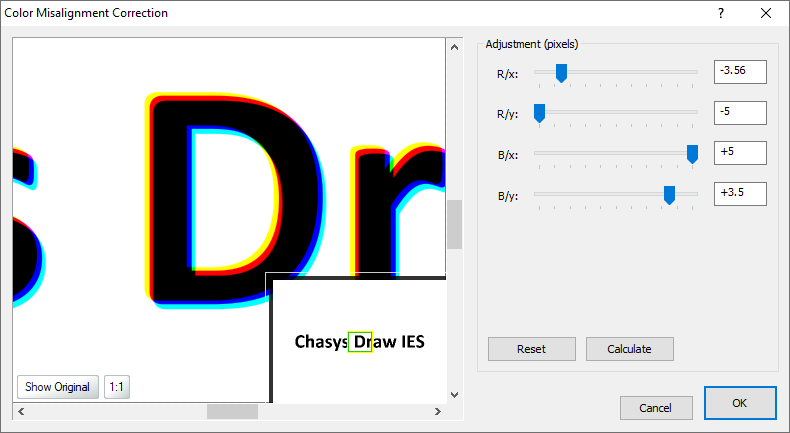Confirm adjustments with the OK button
The width and height of the screenshot is (790, 433).
pyautogui.click(x=739, y=403)
